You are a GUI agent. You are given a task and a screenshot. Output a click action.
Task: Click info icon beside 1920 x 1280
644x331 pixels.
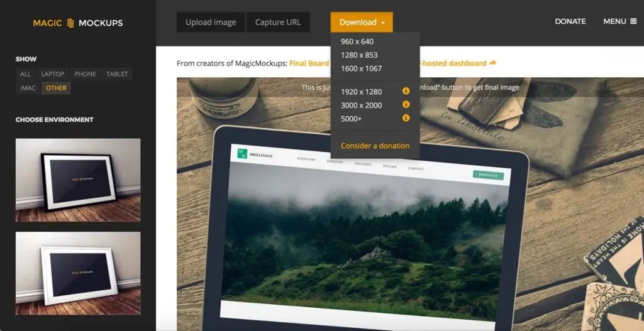(406, 91)
